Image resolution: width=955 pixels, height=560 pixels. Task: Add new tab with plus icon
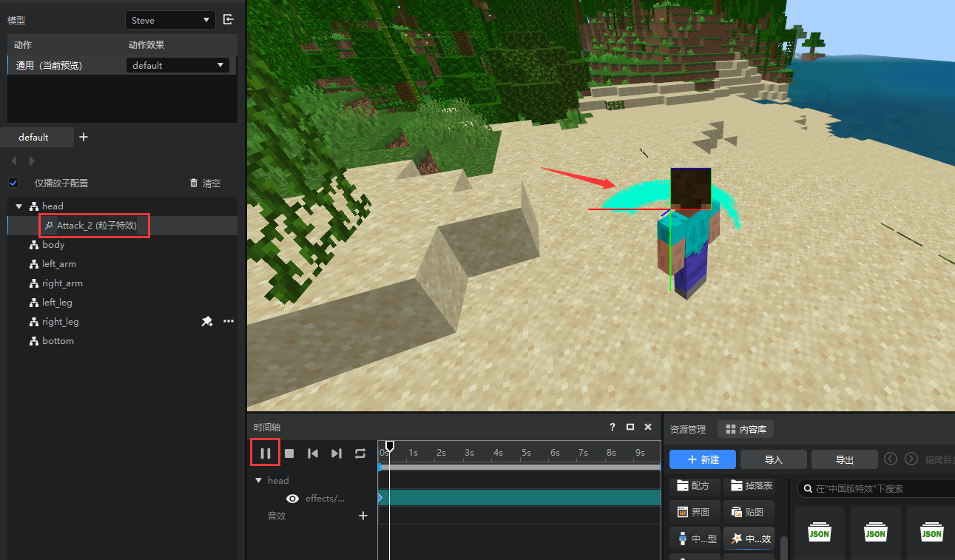point(84,137)
